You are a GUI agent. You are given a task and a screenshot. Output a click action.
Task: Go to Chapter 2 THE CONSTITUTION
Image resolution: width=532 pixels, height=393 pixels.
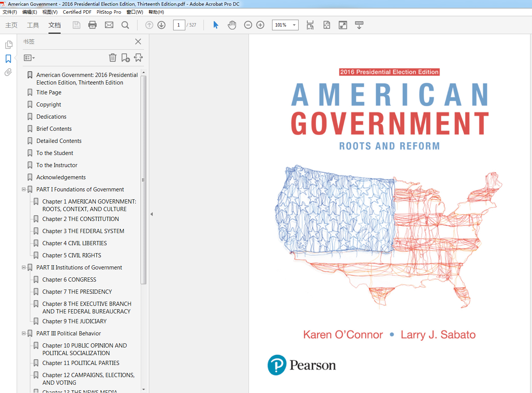81,219
